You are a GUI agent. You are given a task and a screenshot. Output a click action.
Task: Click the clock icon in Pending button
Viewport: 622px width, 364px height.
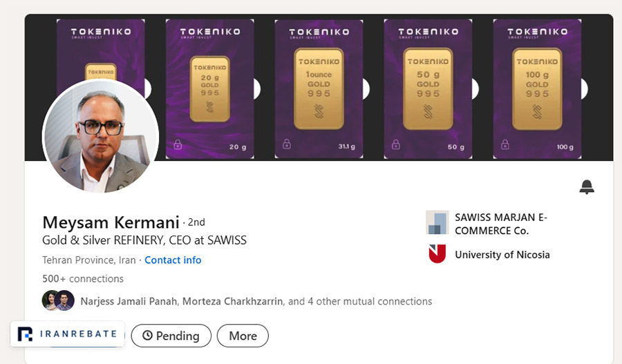pos(147,336)
